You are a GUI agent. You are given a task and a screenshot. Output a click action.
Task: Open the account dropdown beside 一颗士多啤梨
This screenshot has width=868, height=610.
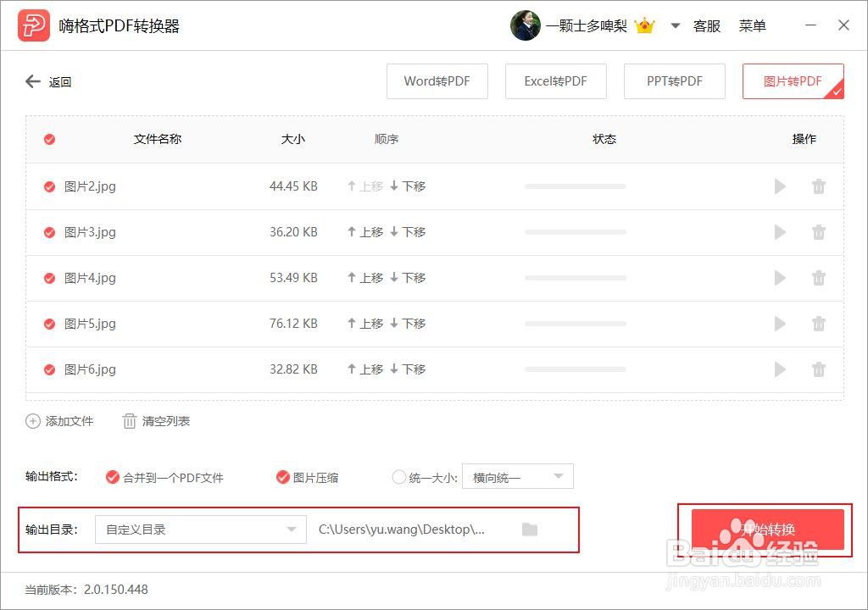pyautogui.click(x=675, y=25)
